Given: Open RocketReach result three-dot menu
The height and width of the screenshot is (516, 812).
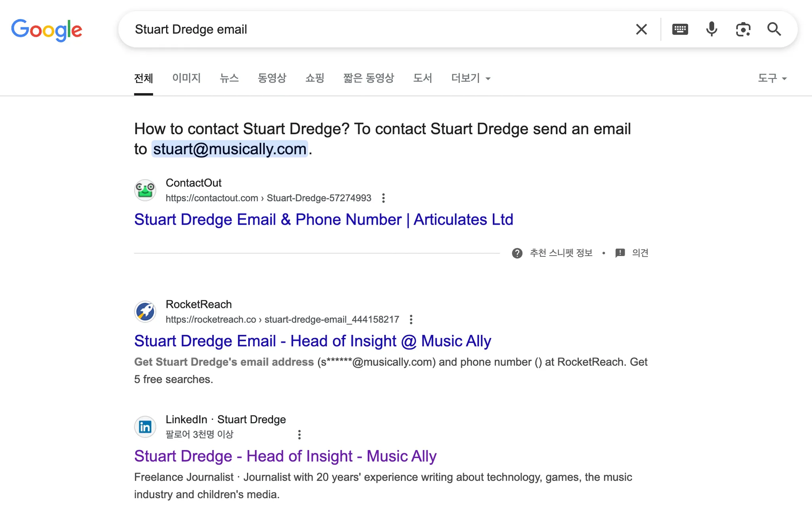Looking at the screenshot, I should [x=411, y=319].
